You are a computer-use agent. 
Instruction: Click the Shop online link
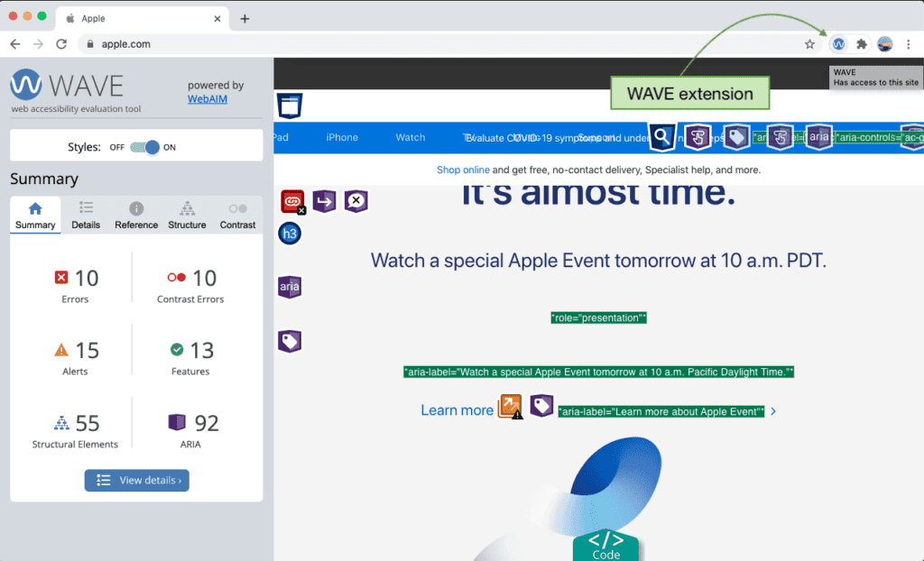pos(463,170)
